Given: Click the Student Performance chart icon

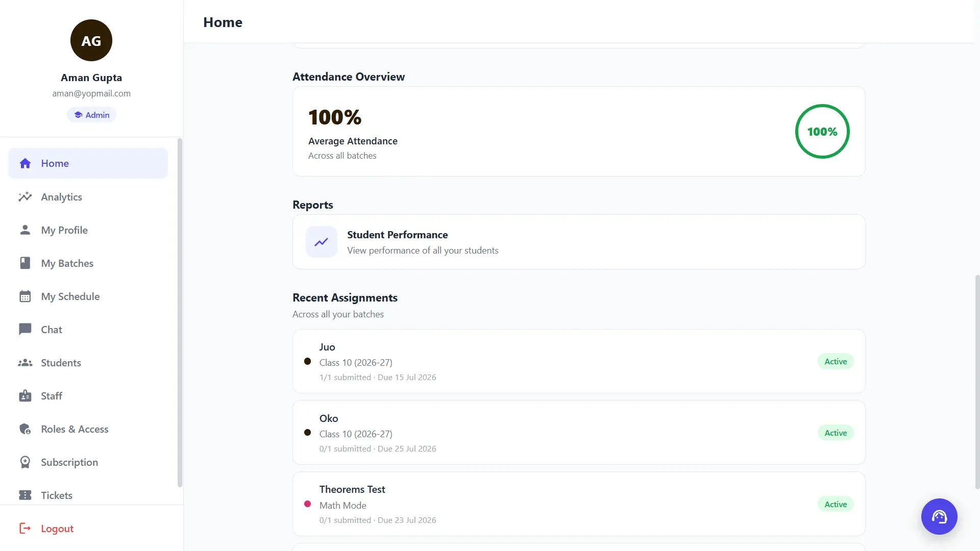Looking at the screenshot, I should 321,242.
